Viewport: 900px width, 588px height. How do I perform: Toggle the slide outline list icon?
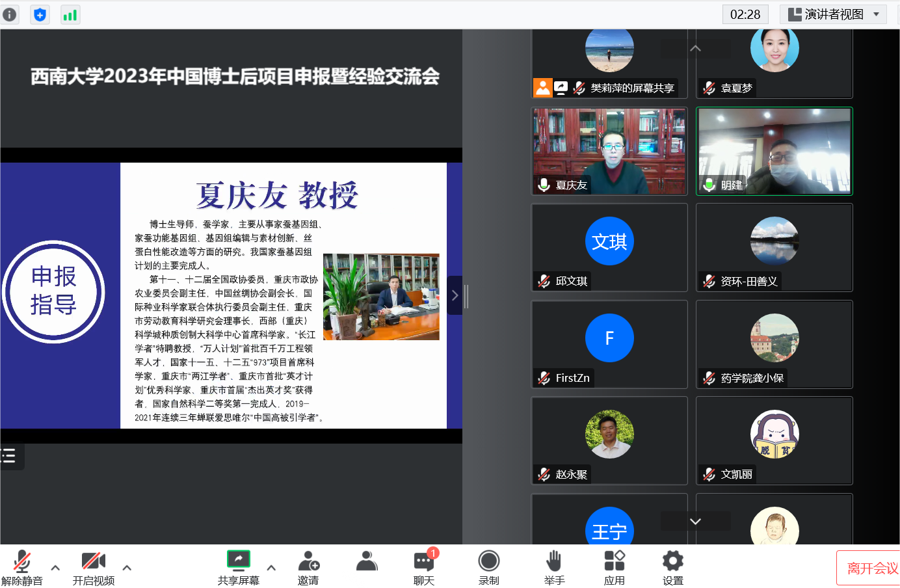9,455
